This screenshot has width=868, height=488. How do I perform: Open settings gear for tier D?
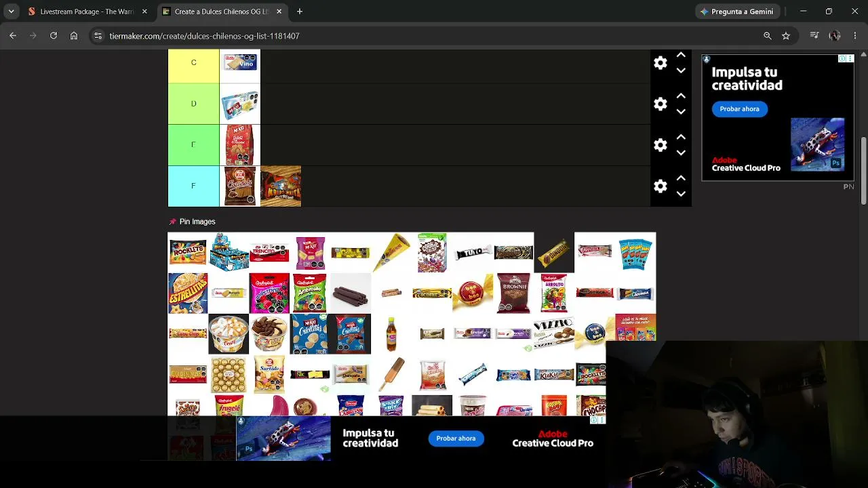click(660, 104)
